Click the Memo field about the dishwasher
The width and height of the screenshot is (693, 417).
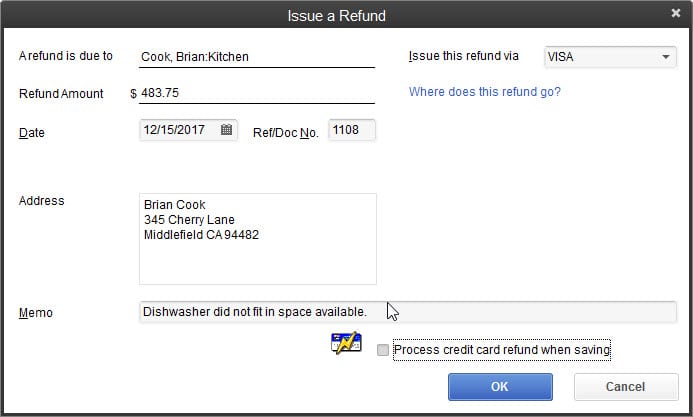tap(408, 312)
